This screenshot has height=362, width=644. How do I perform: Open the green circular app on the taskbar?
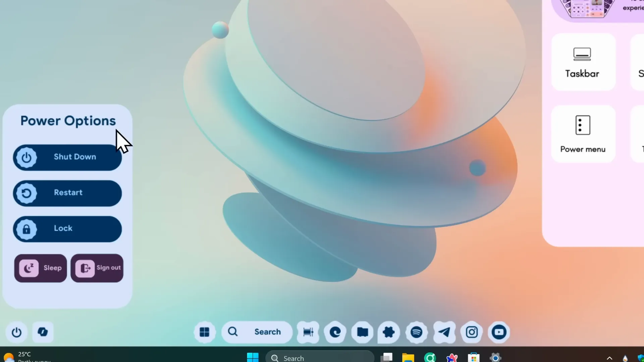pos(430,357)
